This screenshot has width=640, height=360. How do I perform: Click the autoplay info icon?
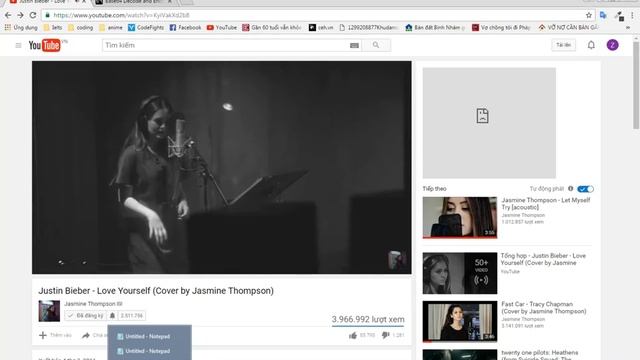tap(571, 189)
